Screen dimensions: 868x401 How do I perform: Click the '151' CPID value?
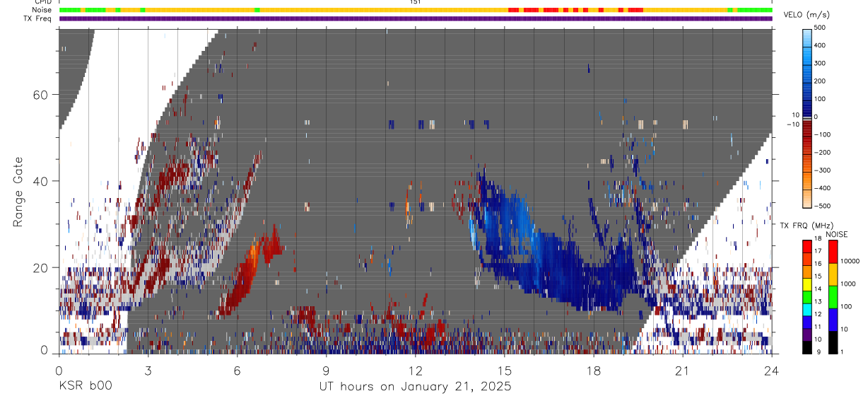(416, 2)
